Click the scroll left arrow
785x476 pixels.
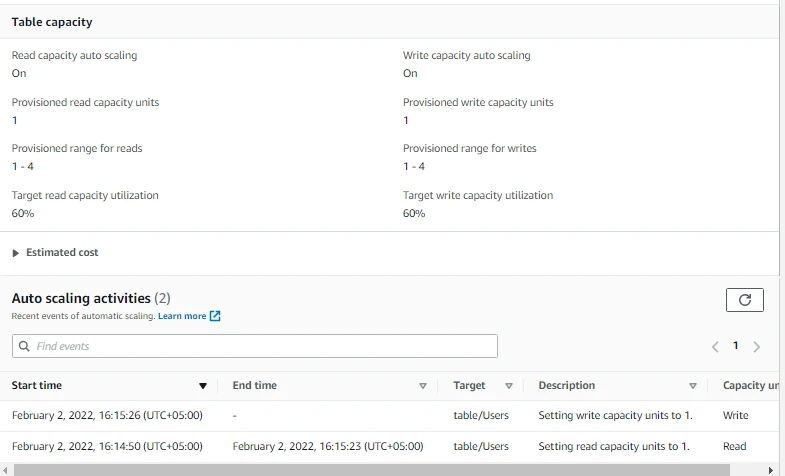pos(6,469)
